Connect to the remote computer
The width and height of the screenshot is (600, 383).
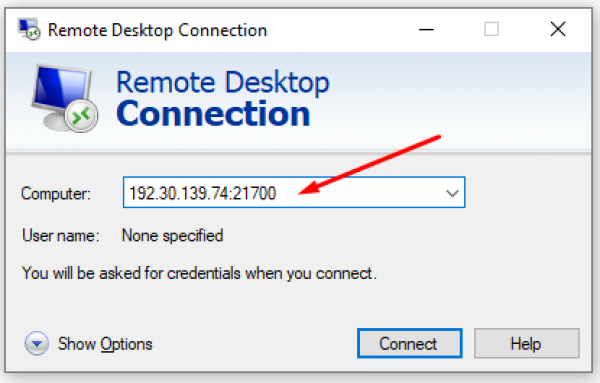(x=409, y=343)
